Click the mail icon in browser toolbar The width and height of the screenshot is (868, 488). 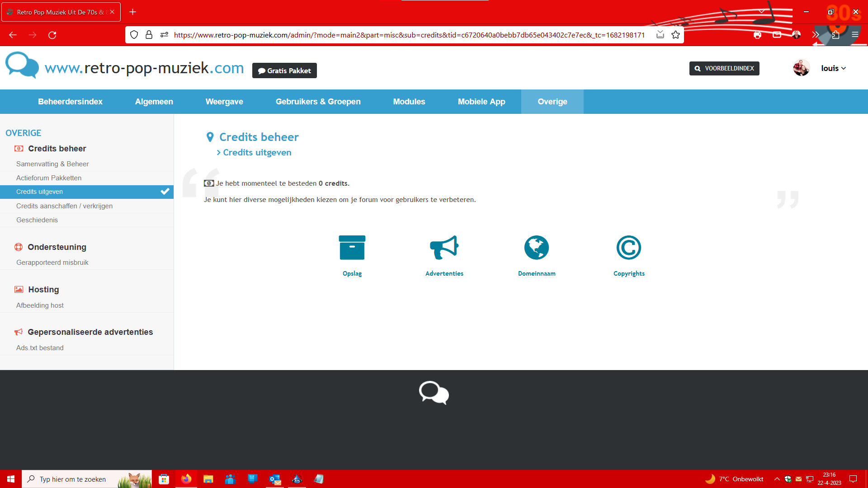pos(777,35)
